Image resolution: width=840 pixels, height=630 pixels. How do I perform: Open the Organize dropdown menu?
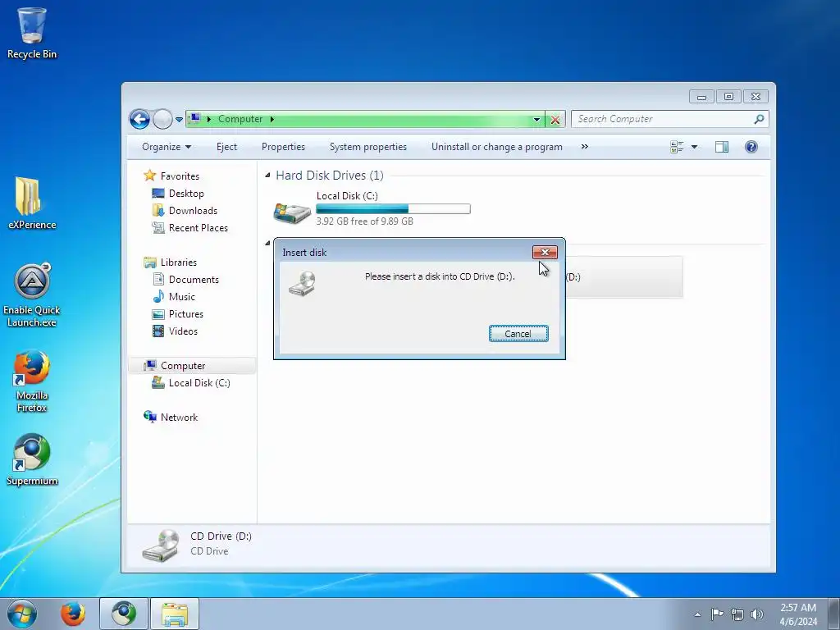click(166, 147)
